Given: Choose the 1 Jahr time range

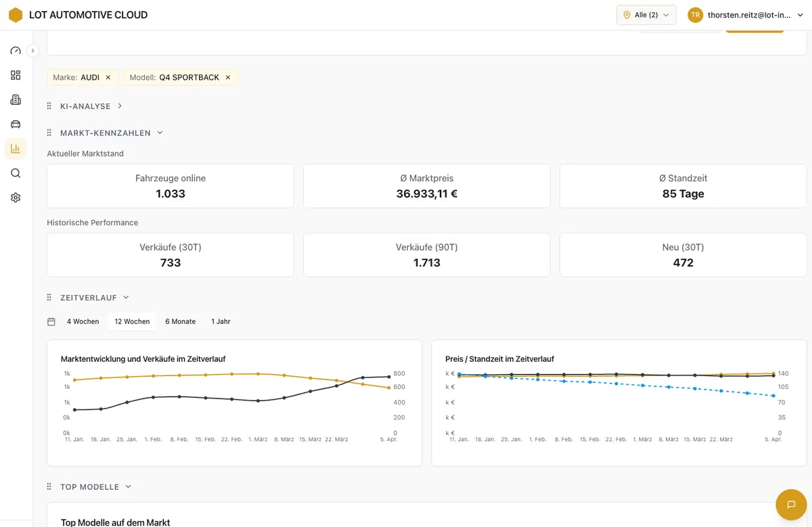Looking at the screenshot, I should coord(221,321).
